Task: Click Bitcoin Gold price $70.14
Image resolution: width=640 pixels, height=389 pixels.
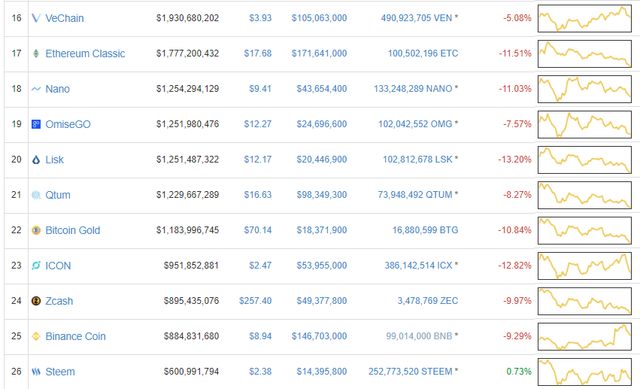Action: coord(258,230)
